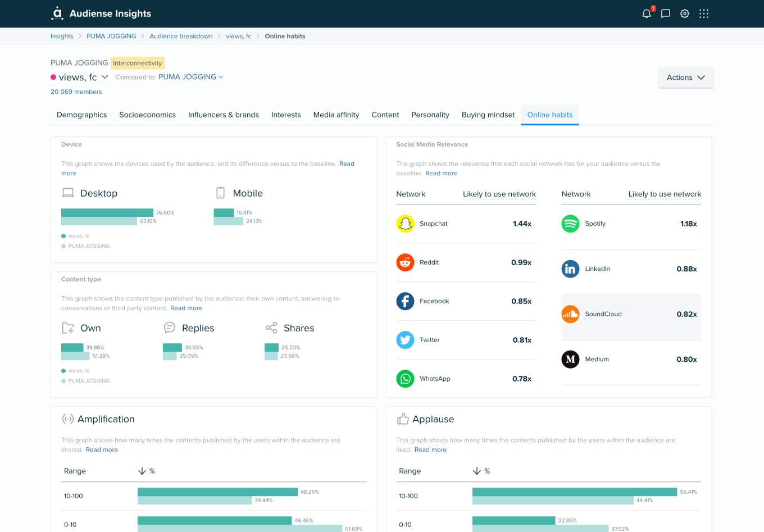Click the Spotify logo
Viewport: 764px width, 532px height.
(570, 224)
